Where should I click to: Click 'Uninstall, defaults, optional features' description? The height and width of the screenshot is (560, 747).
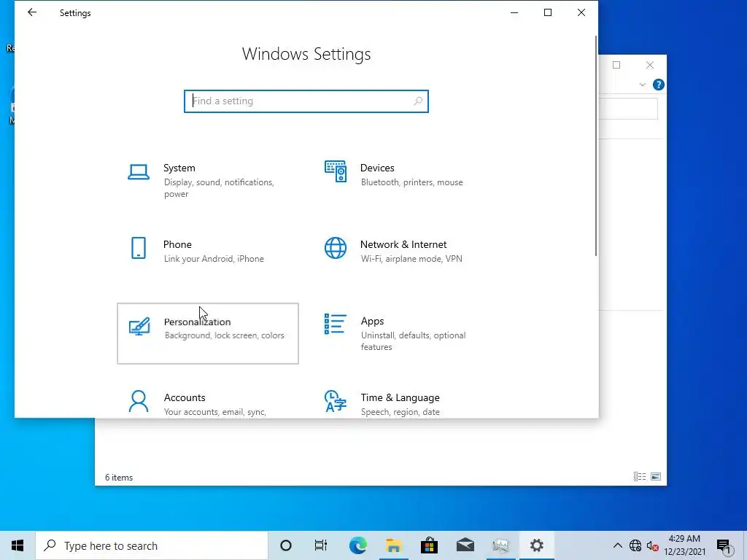(413, 341)
